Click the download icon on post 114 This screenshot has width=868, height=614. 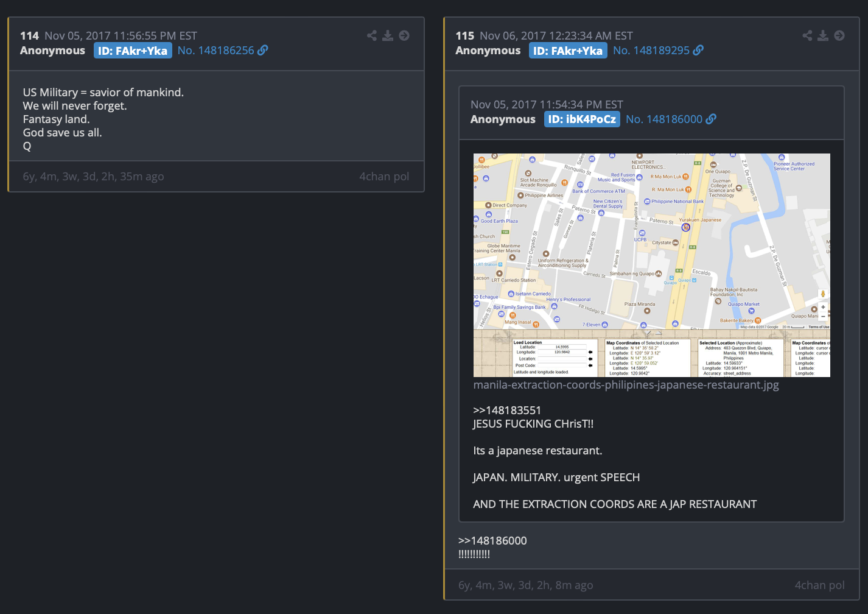(388, 35)
